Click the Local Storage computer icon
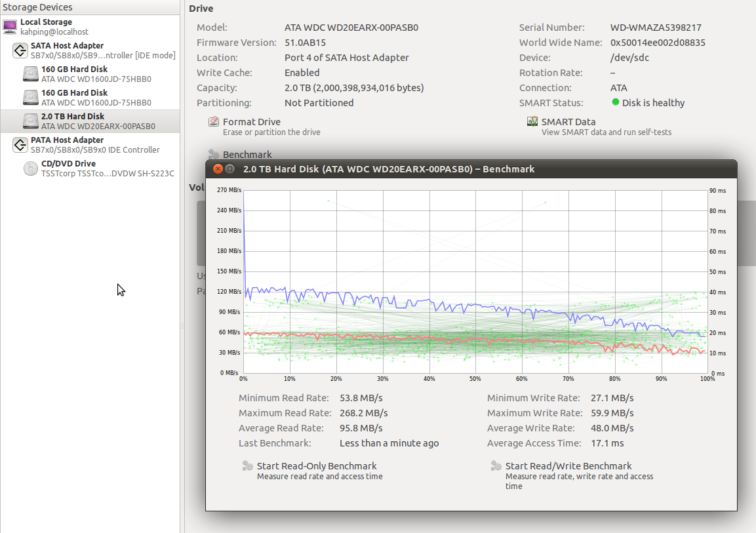756x533 pixels. pos(10,26)
